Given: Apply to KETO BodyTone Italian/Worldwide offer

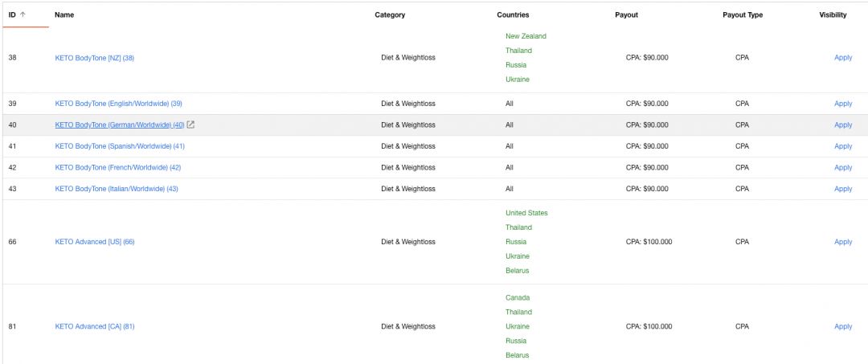Looking at the screenshot, I should 842,189.
